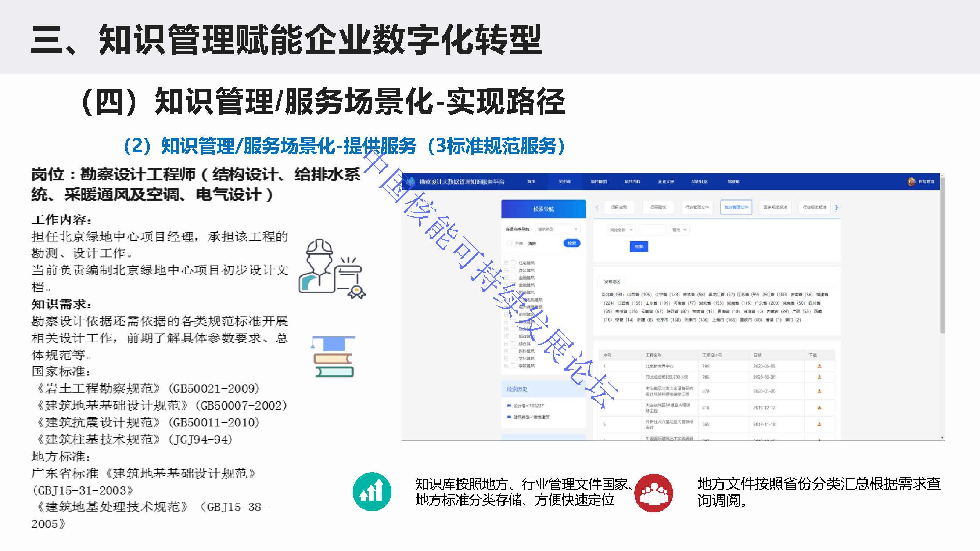Click the right arrow next to category tabs
980x551 pixels.
pyautogui.click(x=837, y=207)
